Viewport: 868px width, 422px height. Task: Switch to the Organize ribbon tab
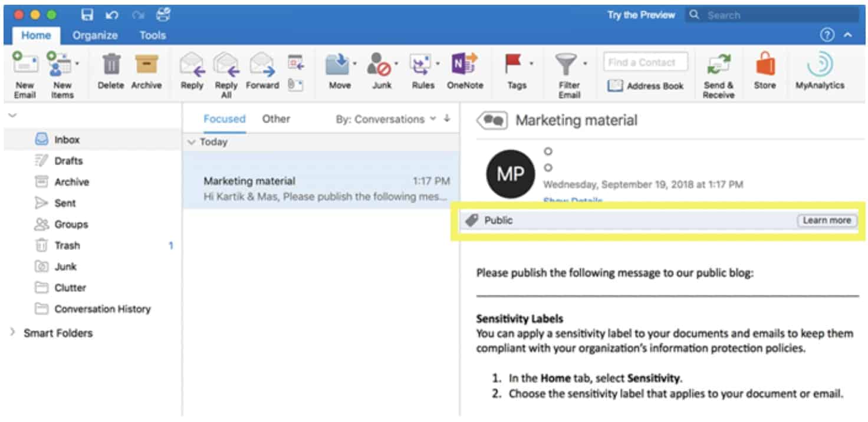(x=95, y=35)
